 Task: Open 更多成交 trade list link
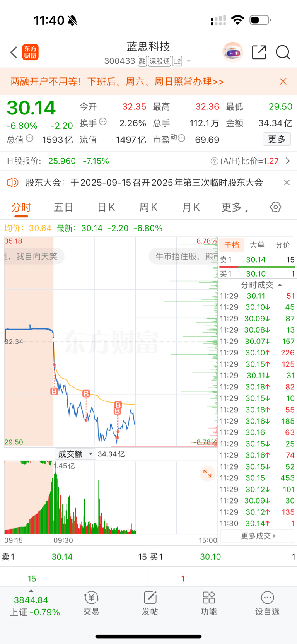[x=258, y=536]
